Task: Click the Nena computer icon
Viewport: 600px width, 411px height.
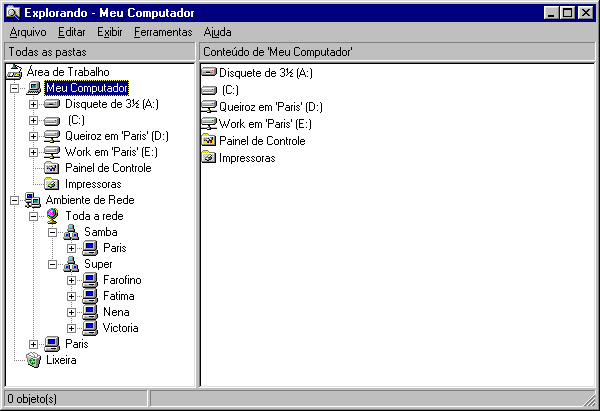Action: point(90,312)
